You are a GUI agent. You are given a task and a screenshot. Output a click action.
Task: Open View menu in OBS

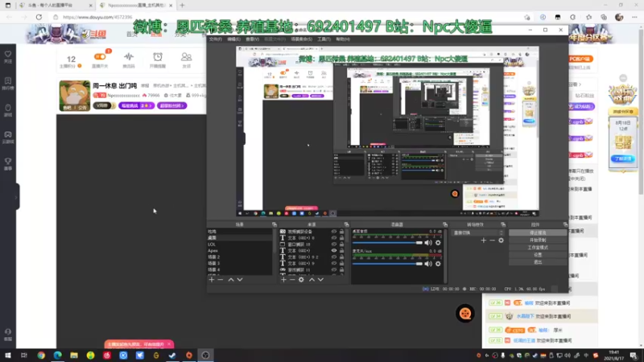(252, 39)
